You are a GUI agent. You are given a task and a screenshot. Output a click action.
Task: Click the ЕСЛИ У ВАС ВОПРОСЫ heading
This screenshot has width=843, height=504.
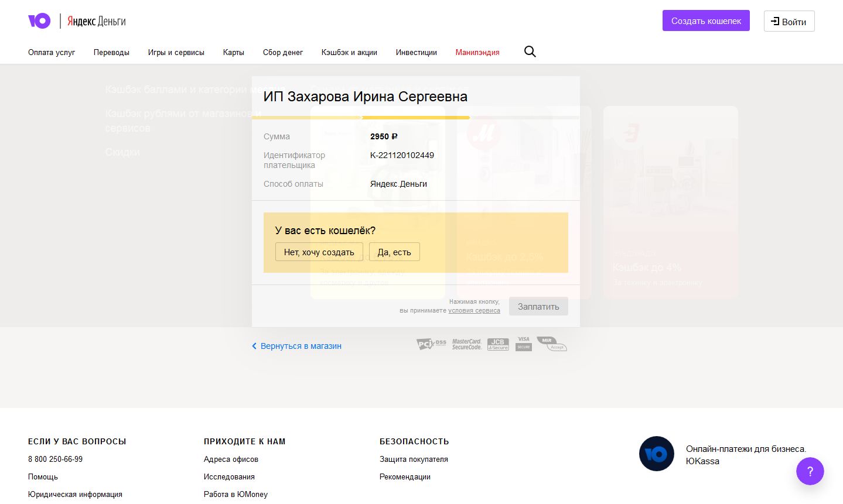pyautogui.click(x=77, y=441)
